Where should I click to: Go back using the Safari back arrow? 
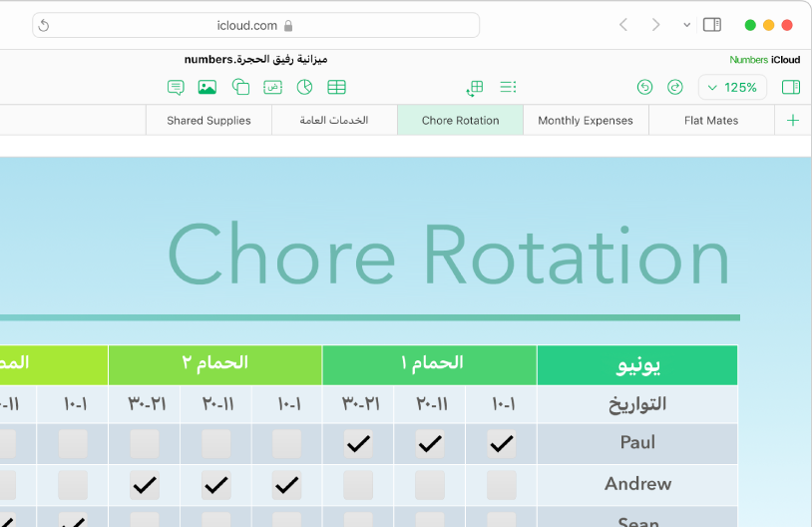coord(623,24)
